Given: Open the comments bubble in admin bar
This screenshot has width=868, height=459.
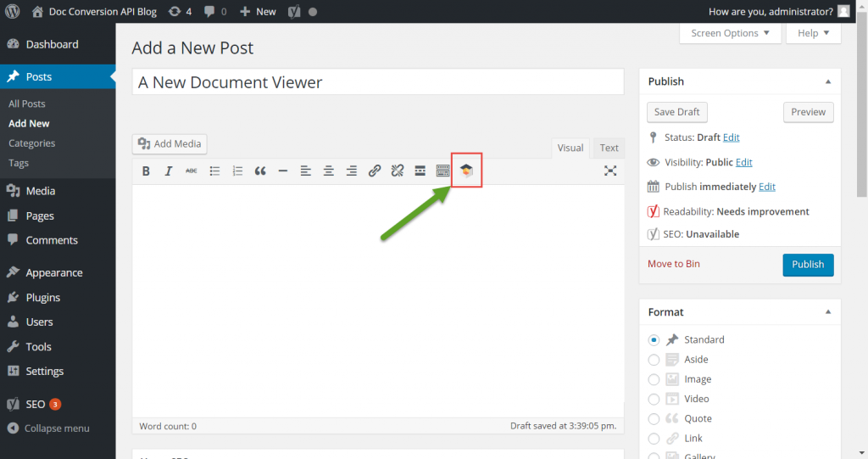Looking at the screenshot, I should (x=215, y=11).
